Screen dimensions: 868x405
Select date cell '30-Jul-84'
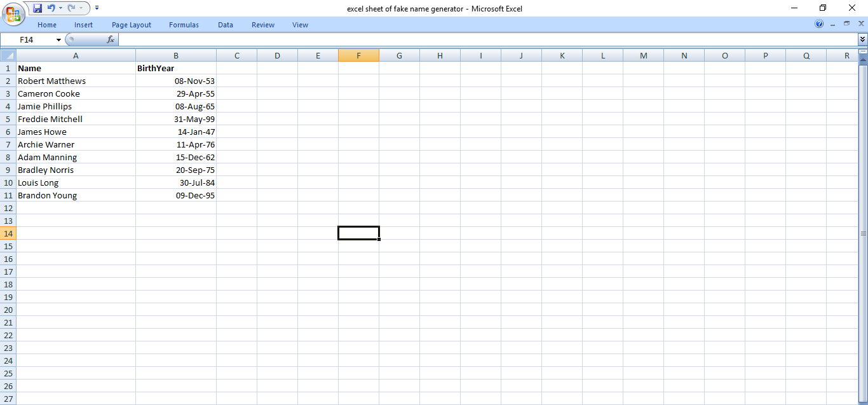tap(176, 182)
